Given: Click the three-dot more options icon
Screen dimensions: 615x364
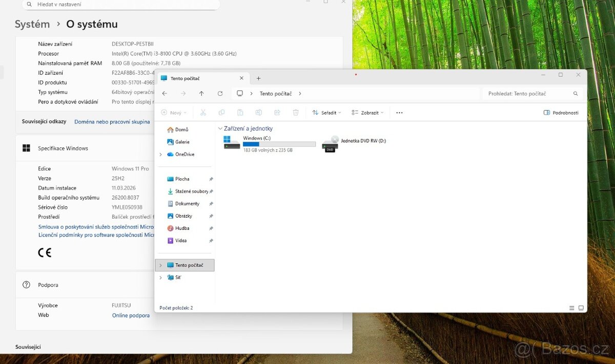Looking at the screenshot, I should tap(399, 113).
